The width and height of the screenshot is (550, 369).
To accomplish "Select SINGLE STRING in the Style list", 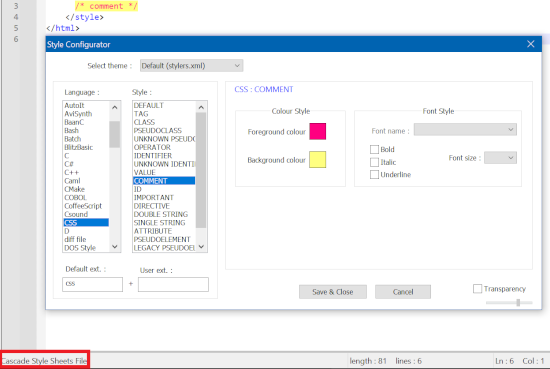I will click(x=164, y=223).
